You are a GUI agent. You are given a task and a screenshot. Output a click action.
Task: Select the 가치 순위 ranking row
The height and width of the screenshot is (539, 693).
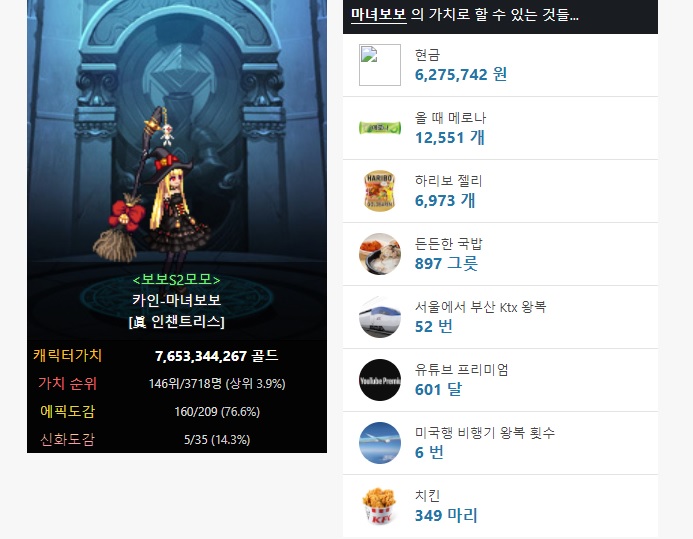click(x=177, y=383)
